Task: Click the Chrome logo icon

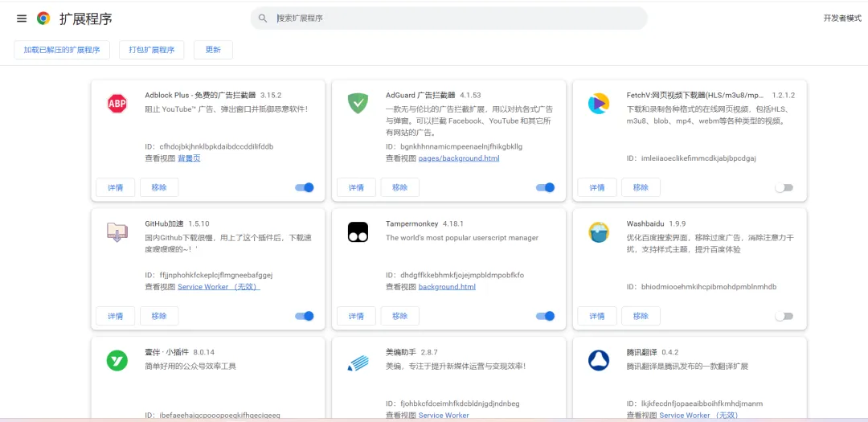Action: coord(43,18)
